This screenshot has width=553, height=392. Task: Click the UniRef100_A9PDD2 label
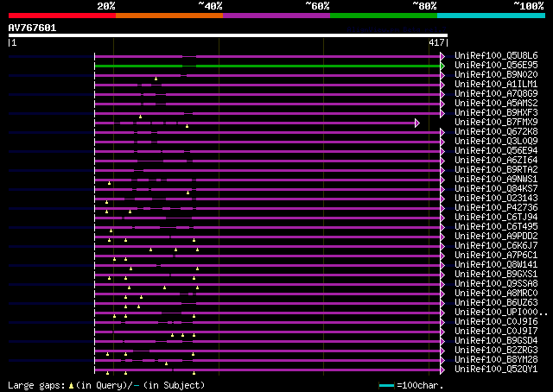tap(496, 237)
